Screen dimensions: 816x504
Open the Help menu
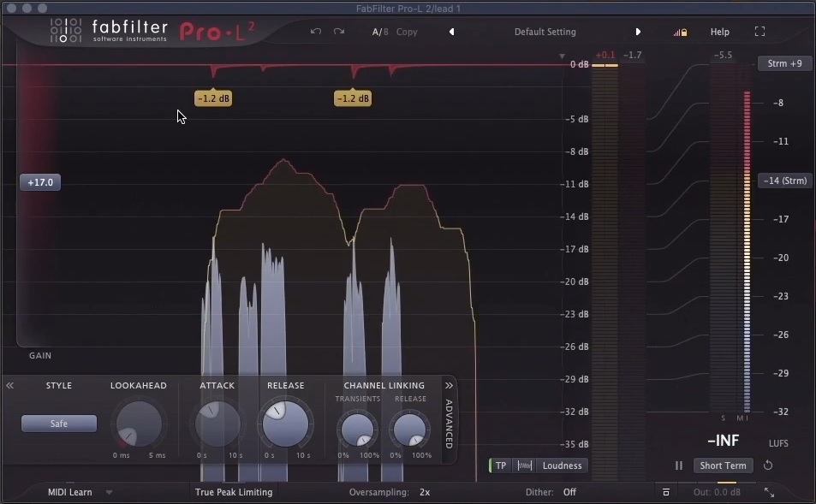point(720,32)
